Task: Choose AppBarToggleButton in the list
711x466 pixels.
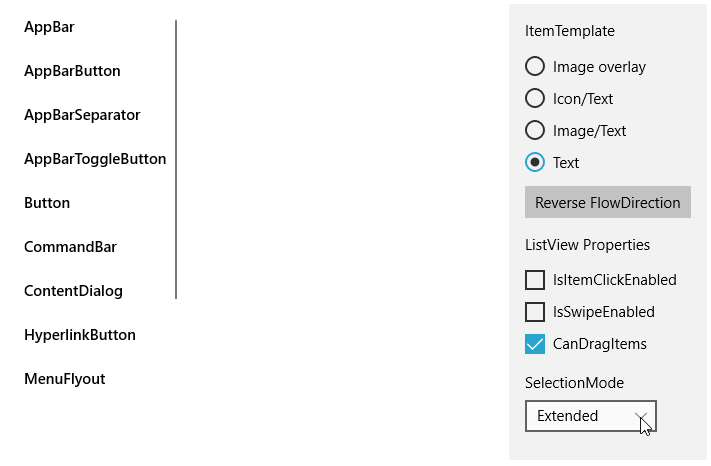Action: tap(95, 159)
